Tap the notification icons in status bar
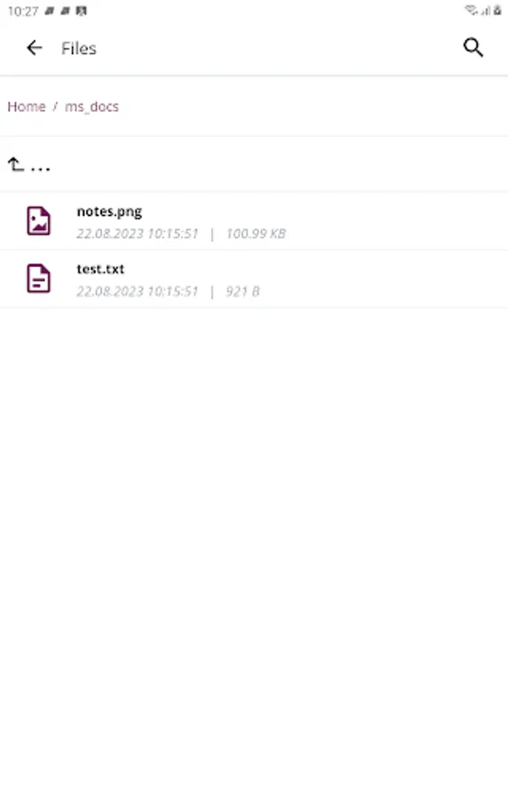This screenshot has width=508, height=812. (x=66, y=11)
